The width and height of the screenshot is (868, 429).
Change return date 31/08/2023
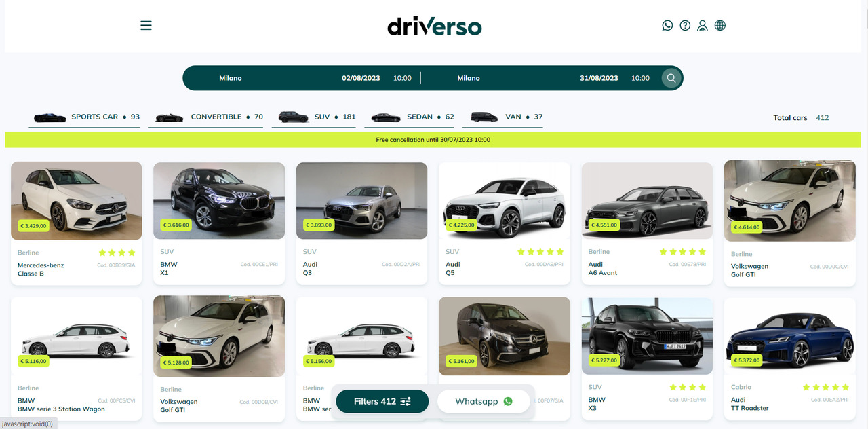point(599,78)
